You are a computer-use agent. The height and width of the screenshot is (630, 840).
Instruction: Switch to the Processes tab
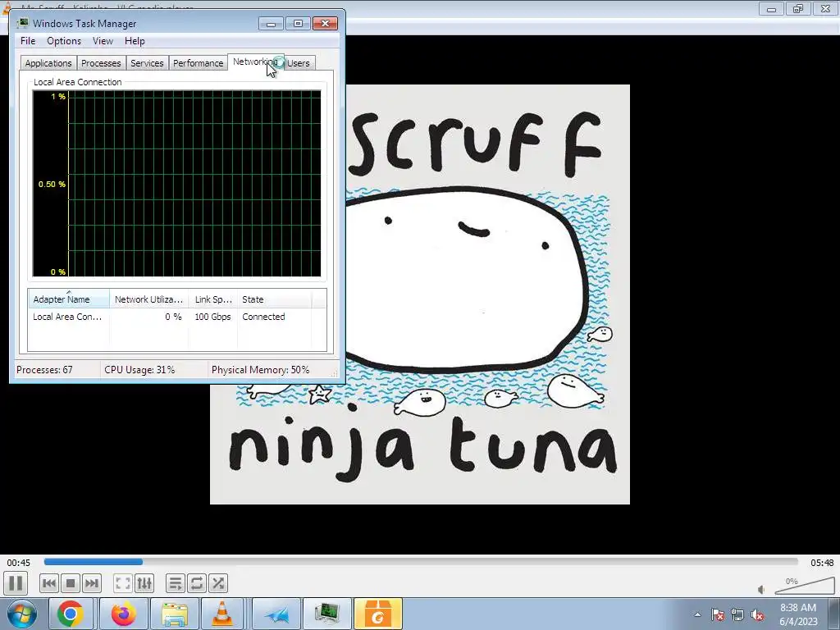101,62
